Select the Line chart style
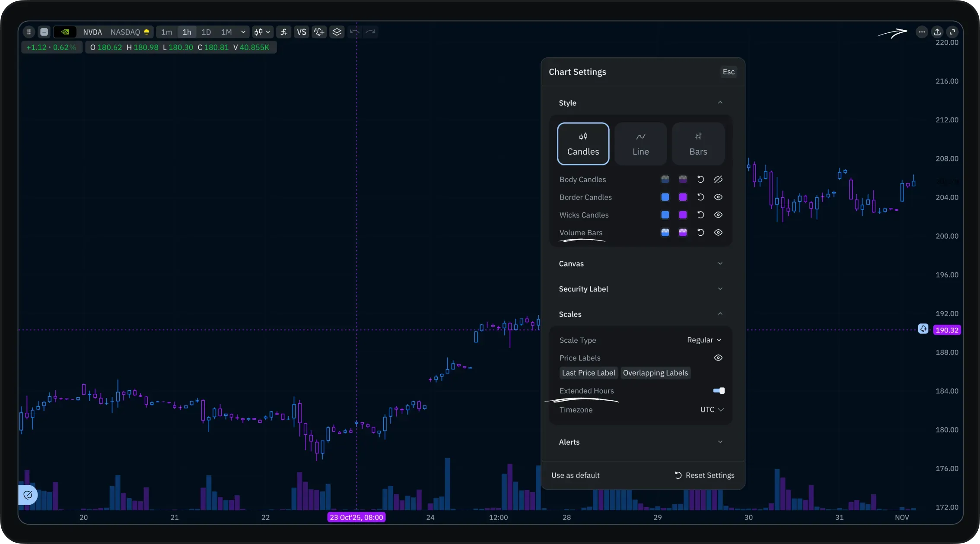This screenshot has height=544, width=980. pyautogui.click(x=640, y=144)
